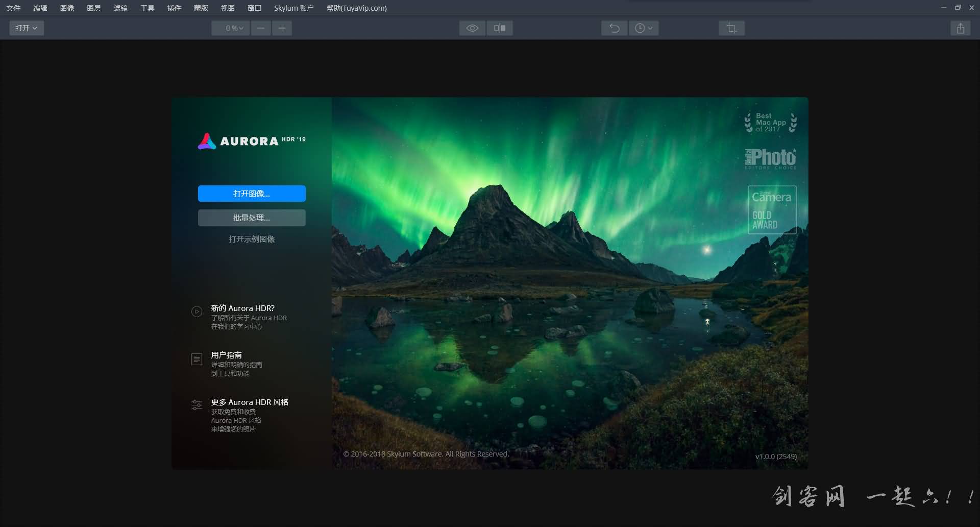Click the sliders icon beside 更多 Aurora HDR 风格
This screenshot has width=980, height=527.
(x=197, y=405)
